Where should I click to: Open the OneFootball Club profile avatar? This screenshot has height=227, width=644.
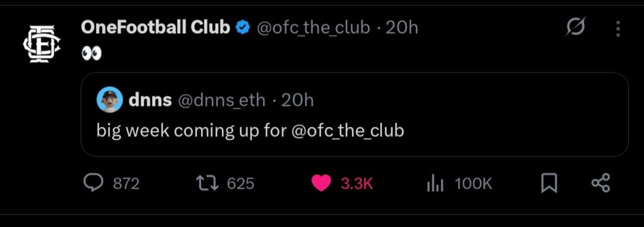point(42,44)
